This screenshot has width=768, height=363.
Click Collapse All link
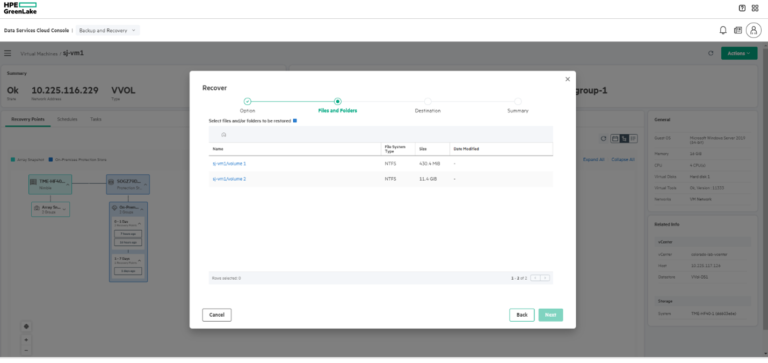click(623, 160)
